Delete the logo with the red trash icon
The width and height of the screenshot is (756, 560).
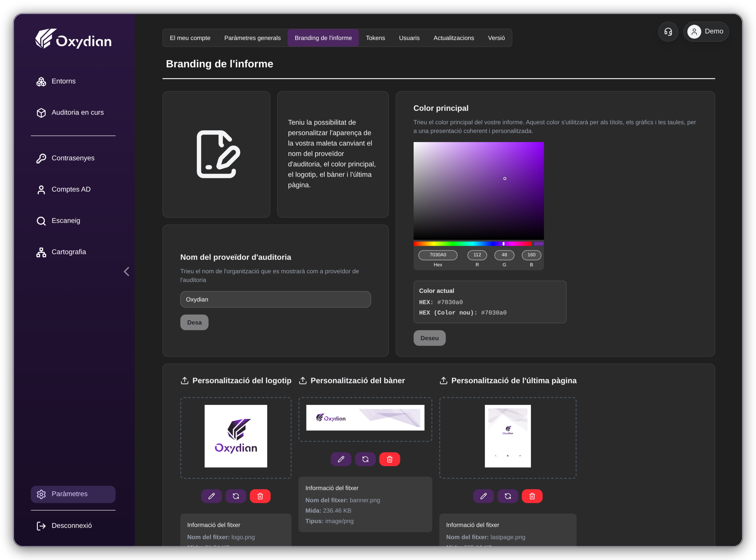260,496
